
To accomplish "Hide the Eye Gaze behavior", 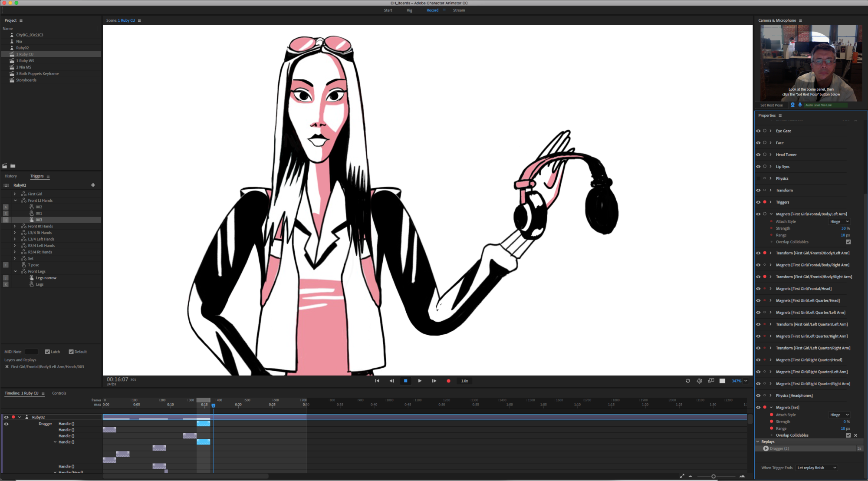I will [758, 131].
